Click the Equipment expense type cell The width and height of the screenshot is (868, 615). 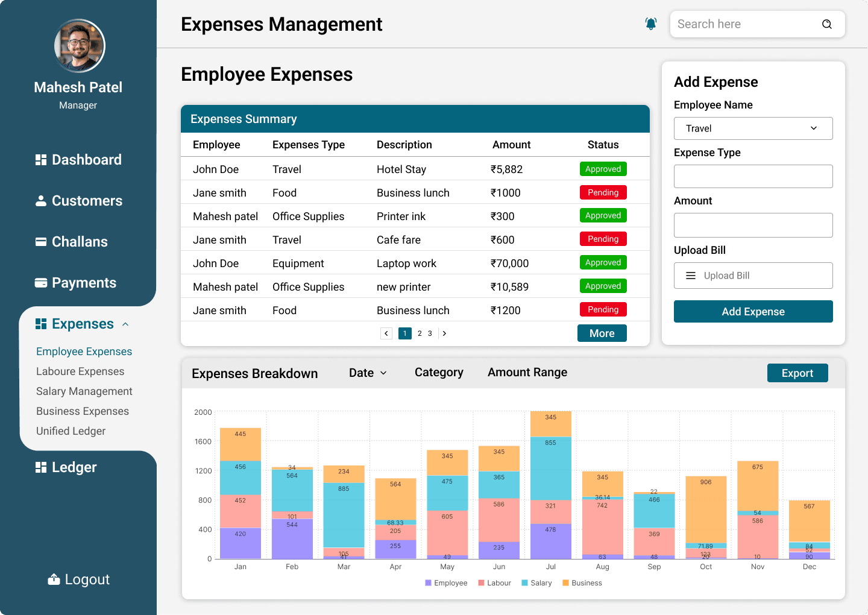click(x=298, y=263)
